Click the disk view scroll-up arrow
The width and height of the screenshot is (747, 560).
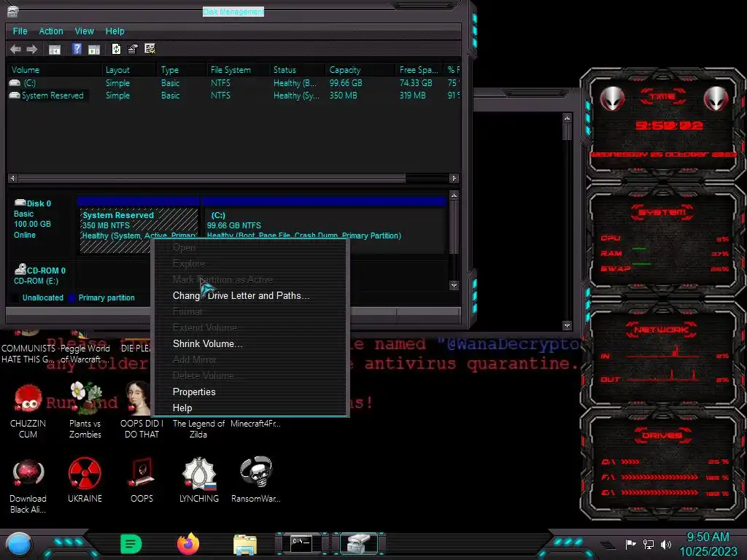(x=454, y=195)
